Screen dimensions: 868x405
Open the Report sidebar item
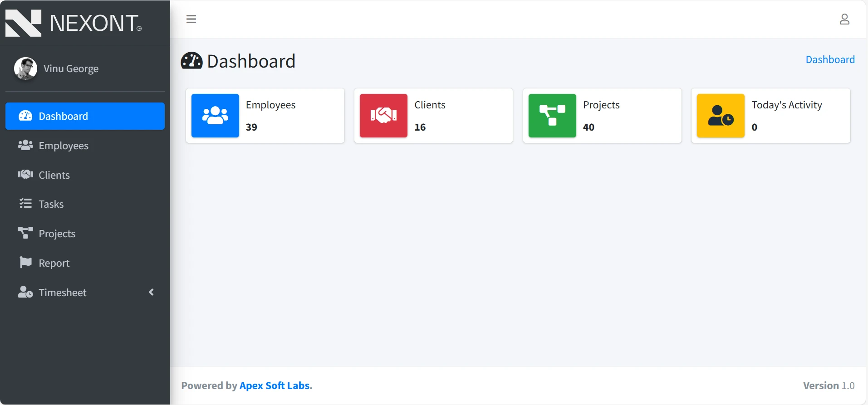85,263
